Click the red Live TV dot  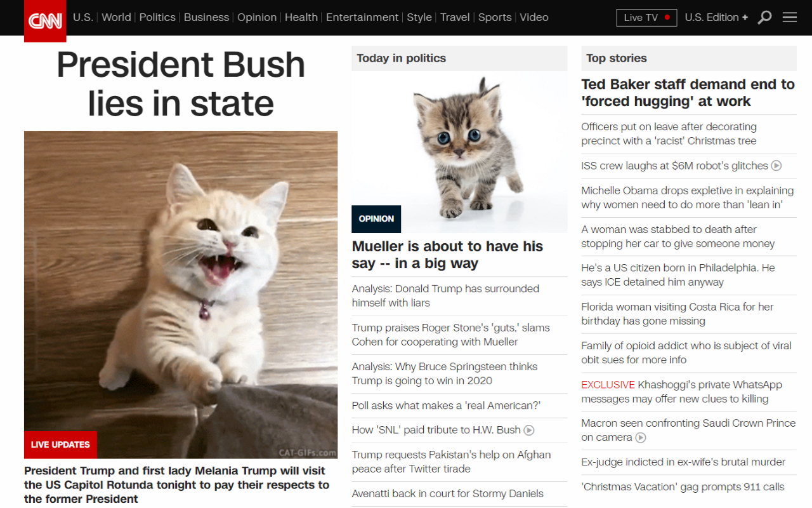[x=667, y=18]
